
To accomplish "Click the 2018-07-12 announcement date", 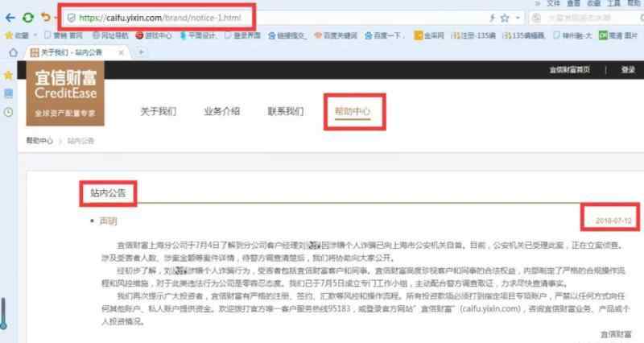I will click(613, 221).
